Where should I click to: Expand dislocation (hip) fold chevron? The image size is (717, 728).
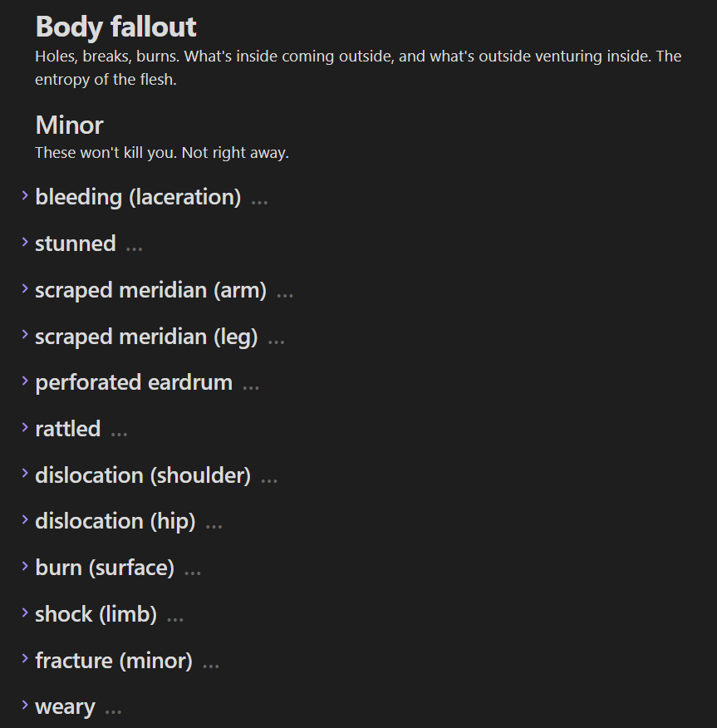coord(25,519)
